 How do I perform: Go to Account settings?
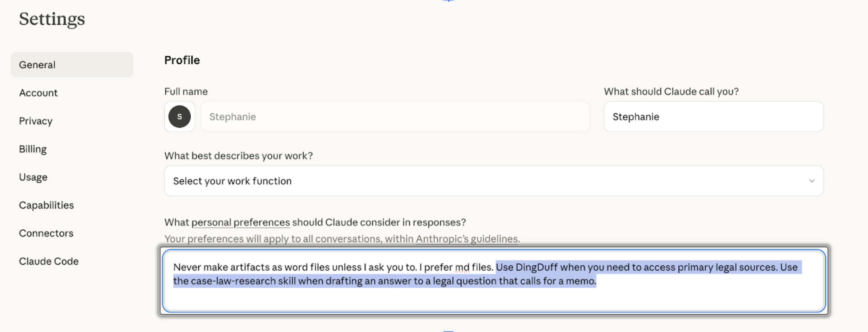pos(38,93)
